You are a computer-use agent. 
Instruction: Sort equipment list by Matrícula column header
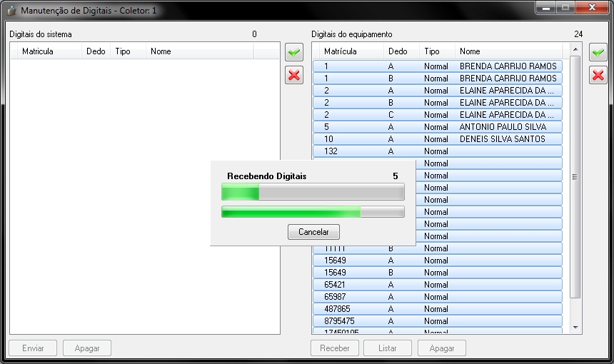tap(340, 51)
